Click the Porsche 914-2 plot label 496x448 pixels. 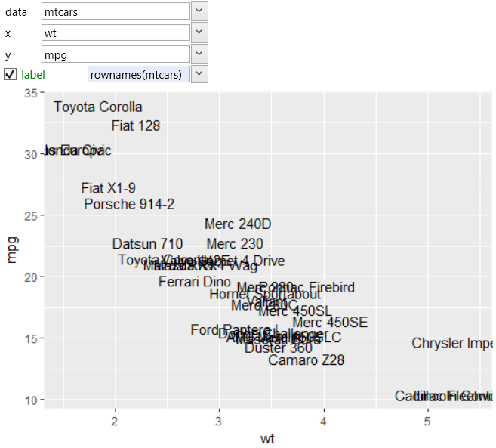click(129, 204)
